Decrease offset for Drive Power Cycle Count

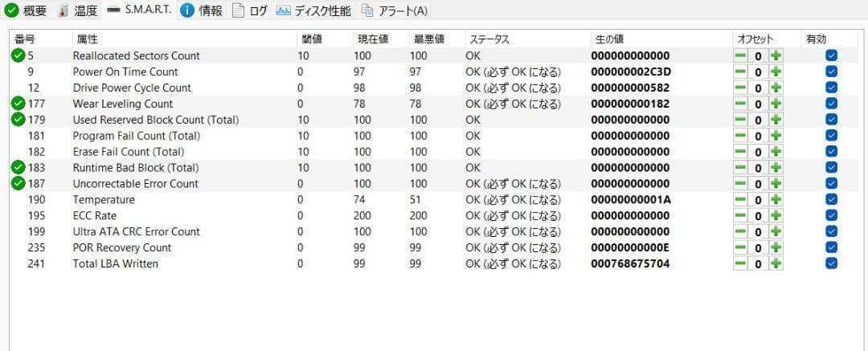(740, 88)
